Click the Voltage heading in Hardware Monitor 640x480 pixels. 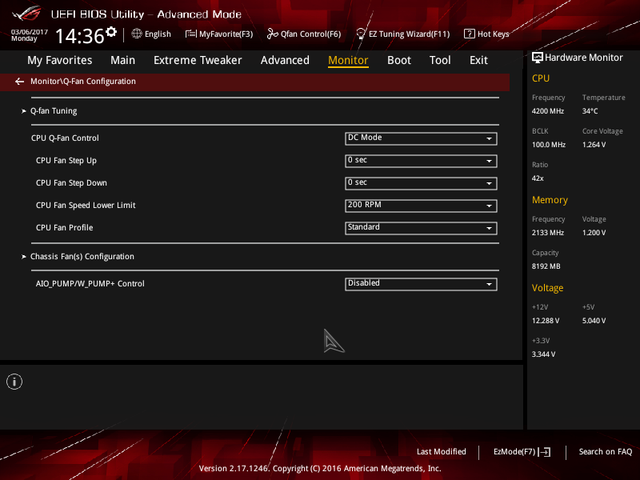pyautogui.click(x=547, y=288)
